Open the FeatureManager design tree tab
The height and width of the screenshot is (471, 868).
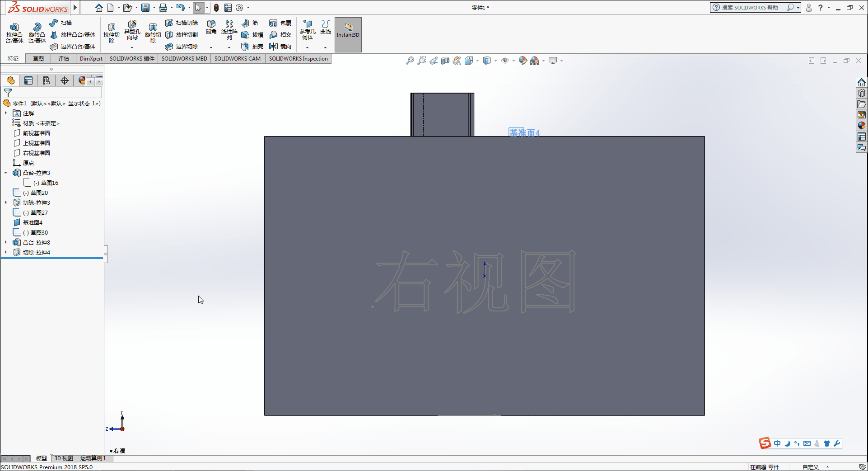coord(10,80)
